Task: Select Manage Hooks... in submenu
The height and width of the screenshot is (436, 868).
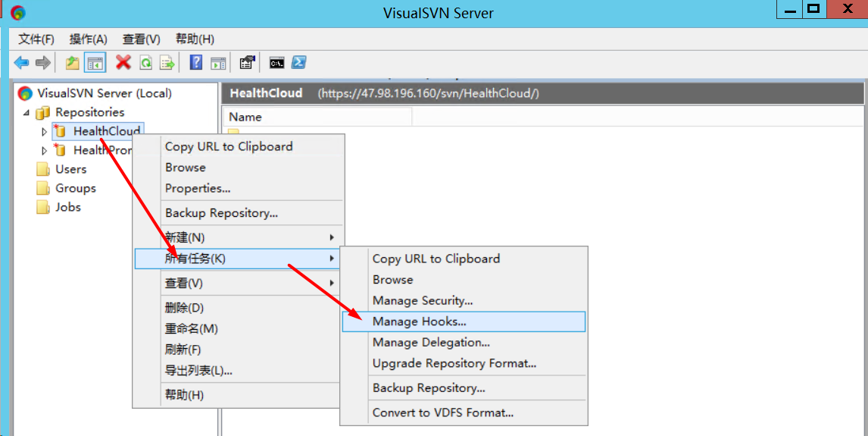Action: point(464,322)
